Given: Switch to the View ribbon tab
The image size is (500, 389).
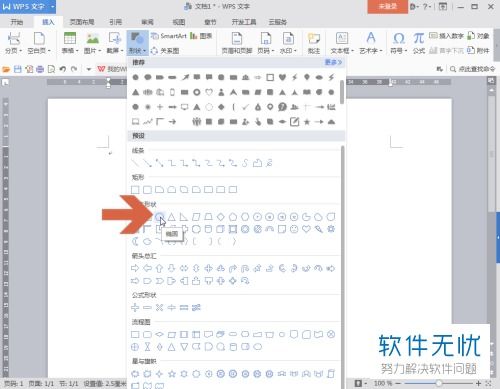Looking at the screenshot, I should tap(179, 22).
